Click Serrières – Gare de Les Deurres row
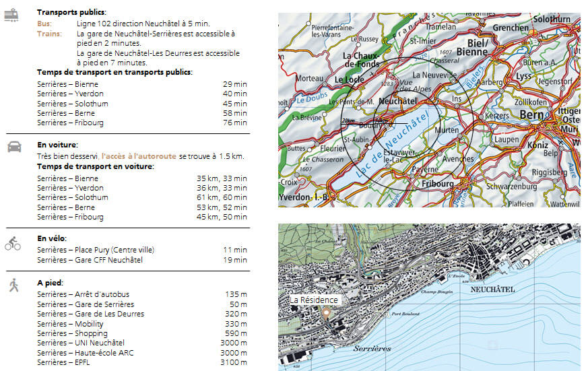The image size is (588, 371). 141,314
